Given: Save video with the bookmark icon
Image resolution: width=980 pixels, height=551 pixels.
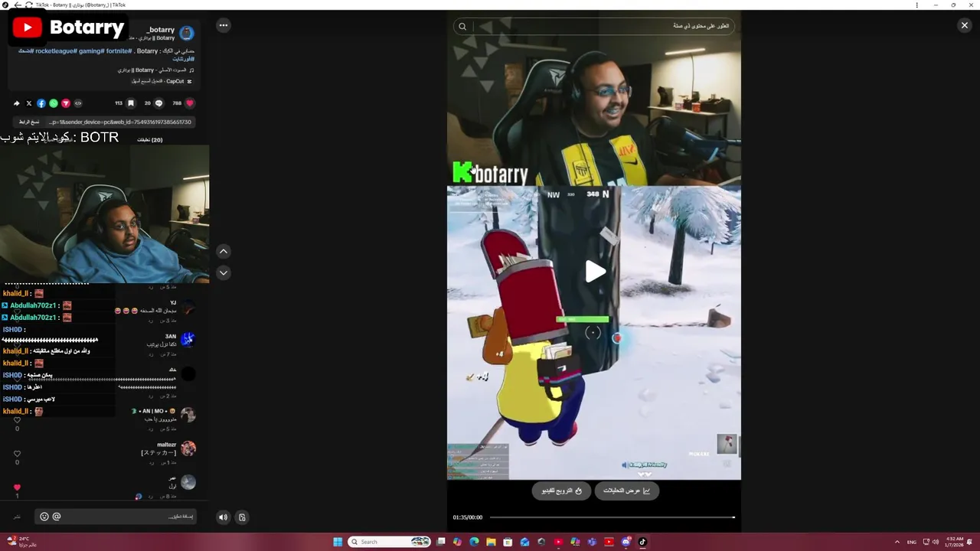Looking at the screenshot, I should [x=130, y=103].
